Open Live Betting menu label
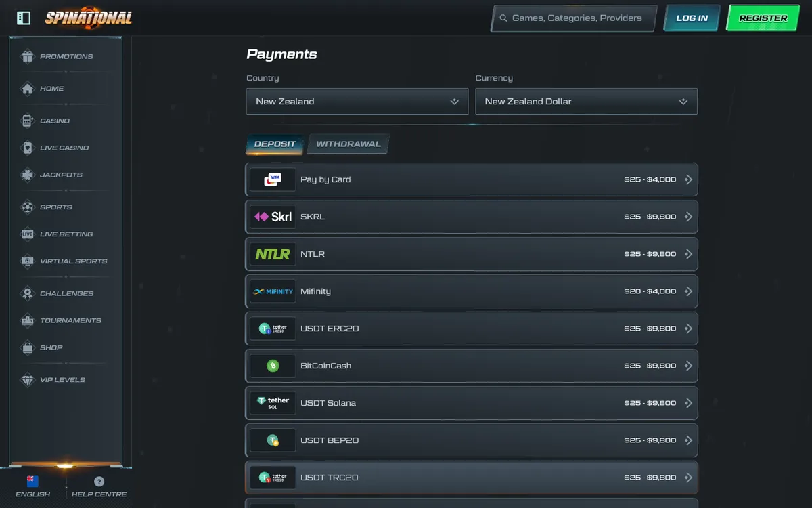 [66, 234]
